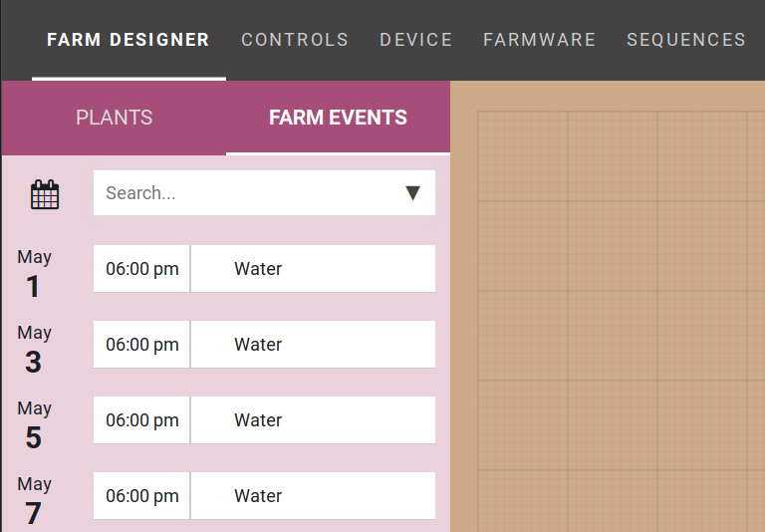This screenshot has height=532, width=765.
Task: Expand the search dropdown arrow
Action: coord(413,193)
